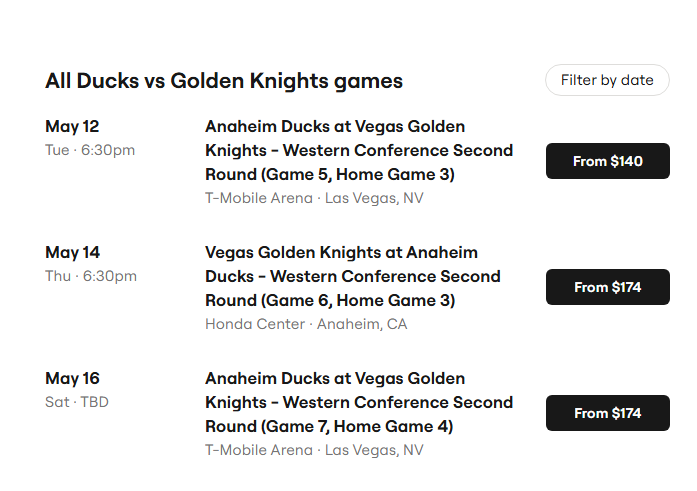
Task: Select the May 12 date label
Action: click(72, 127)
